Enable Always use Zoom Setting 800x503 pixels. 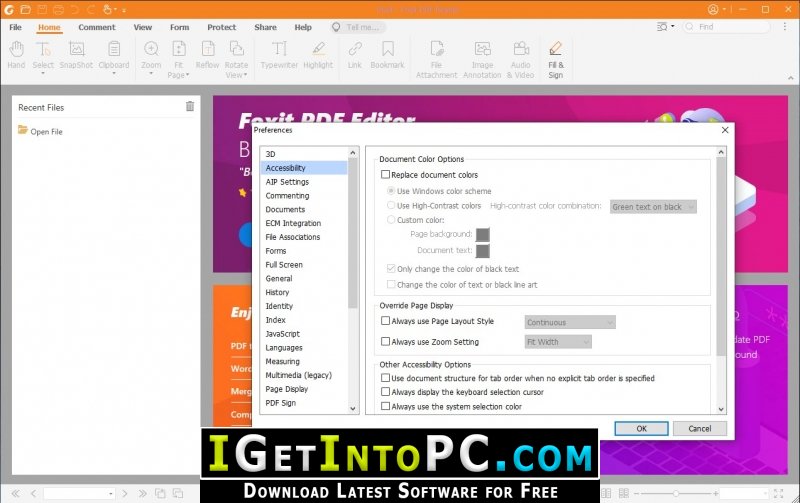386,341
